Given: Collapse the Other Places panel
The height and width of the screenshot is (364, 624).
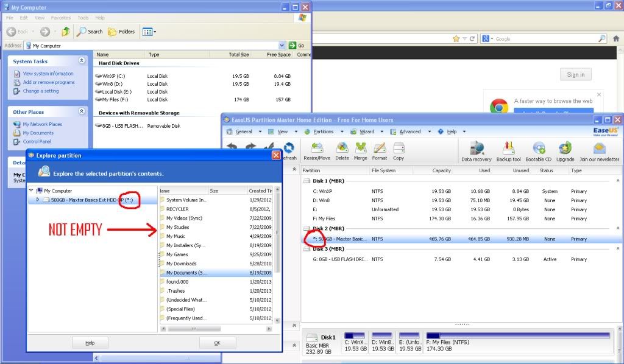Looking at the screenshot, I should tap(82, 111).
